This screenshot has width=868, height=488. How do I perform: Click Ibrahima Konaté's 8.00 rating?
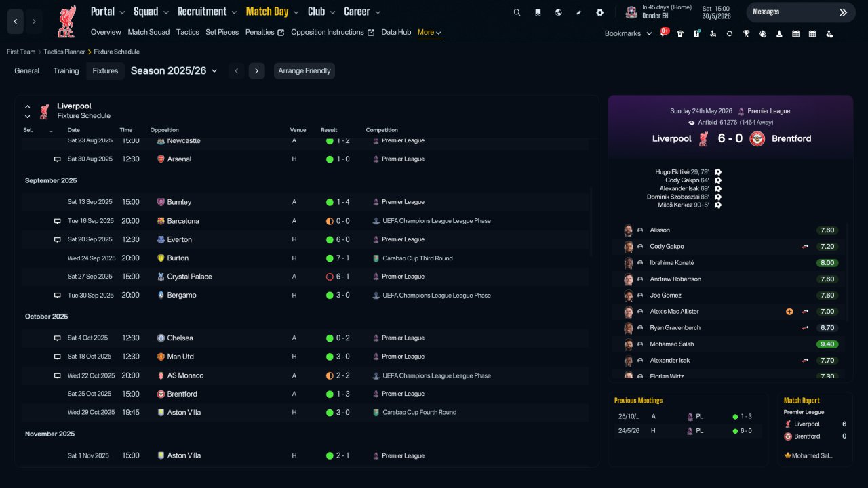[827, 263]
